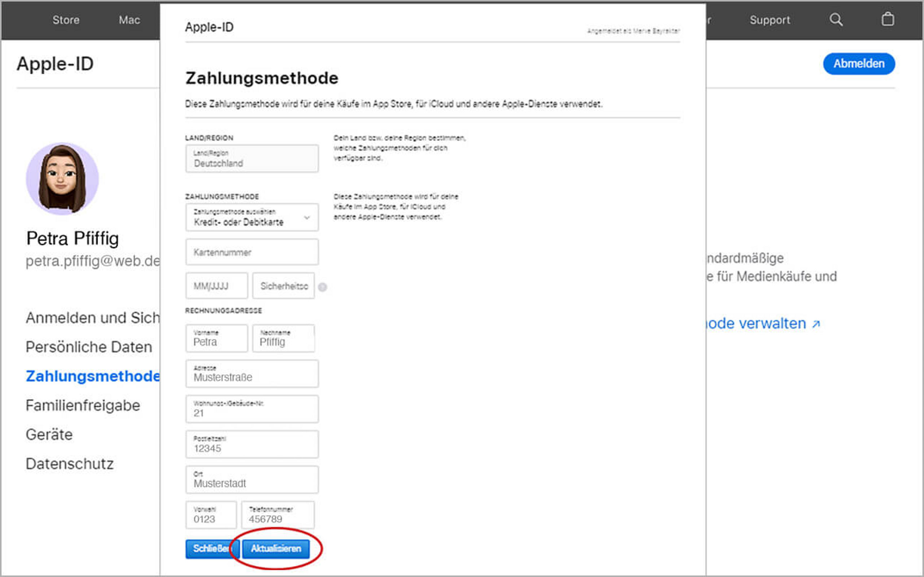Click the Telefonnummer field with 456789
The height and width of the screenshot is (577, 924).
coord(278,515)
